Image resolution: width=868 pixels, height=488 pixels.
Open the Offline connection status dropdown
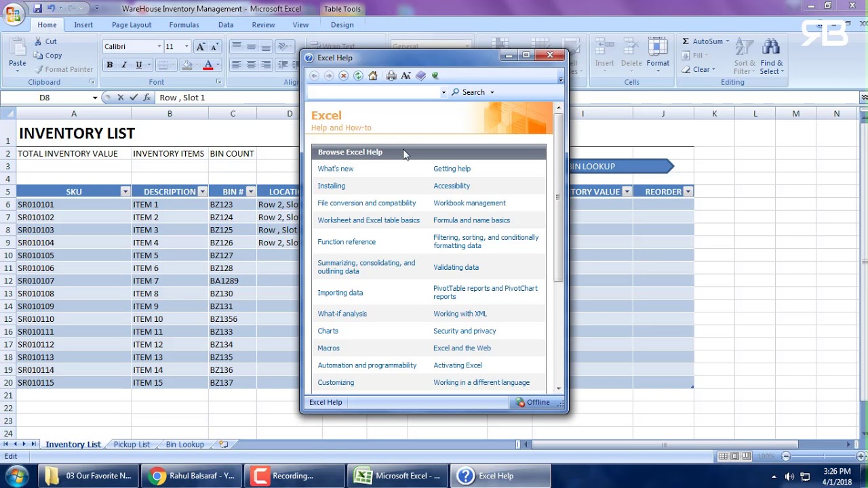pyautogui.click(x=534, y=403)
